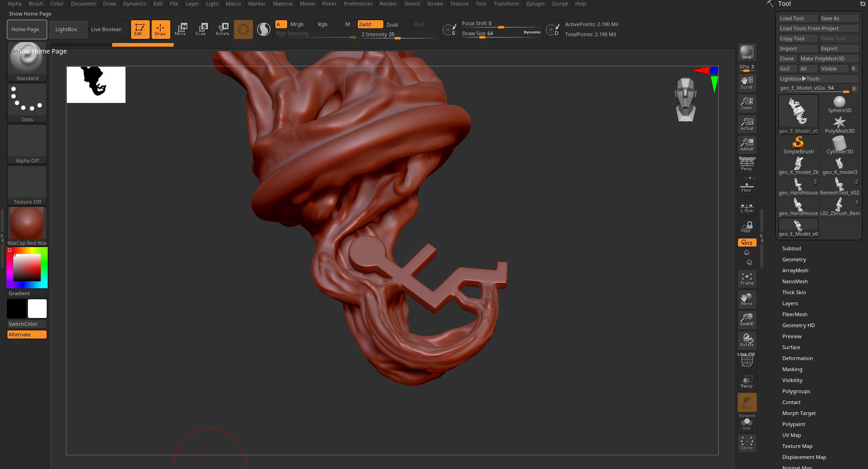868x469 pixels.
Task: Expand the Texture Map section
Action: 797,446
